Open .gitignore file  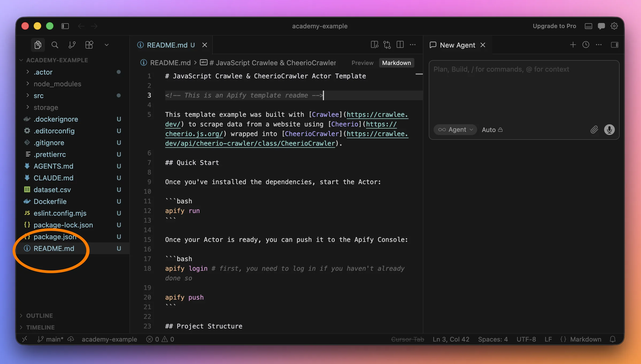pos(73,142)
